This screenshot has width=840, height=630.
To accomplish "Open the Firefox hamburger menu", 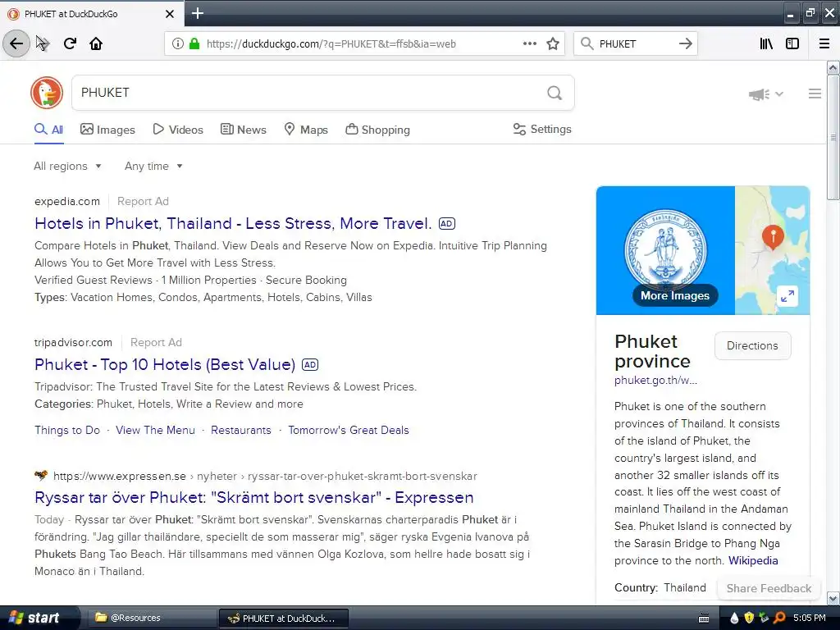I will coord(824,43).
